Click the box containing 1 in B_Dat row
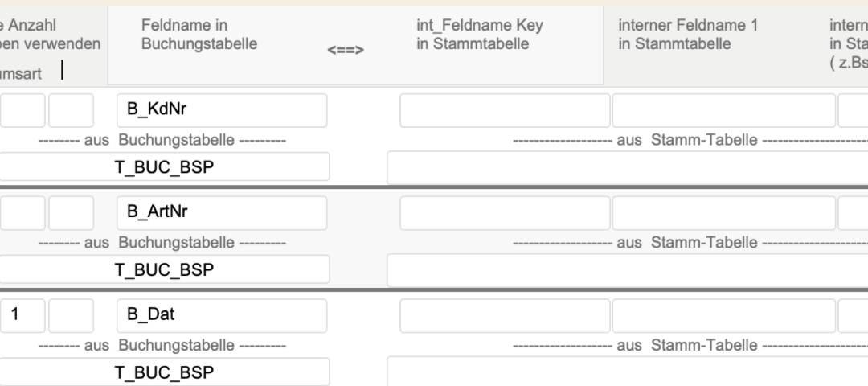Screen dimensions: 868x386 point(22,316)
